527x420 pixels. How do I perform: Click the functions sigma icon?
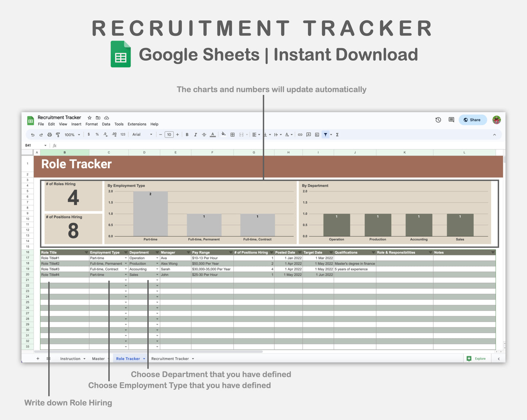click(x=338, y=135)
